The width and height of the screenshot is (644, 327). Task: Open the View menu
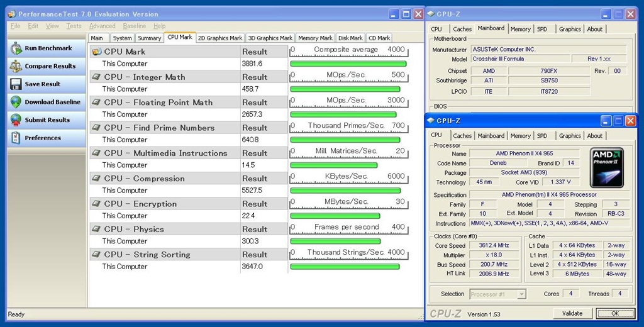[x=52, y=26]
